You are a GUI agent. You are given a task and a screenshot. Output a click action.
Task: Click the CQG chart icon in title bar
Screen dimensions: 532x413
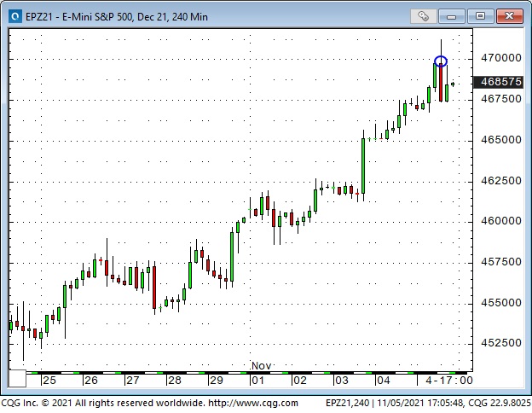click(15, 16)
